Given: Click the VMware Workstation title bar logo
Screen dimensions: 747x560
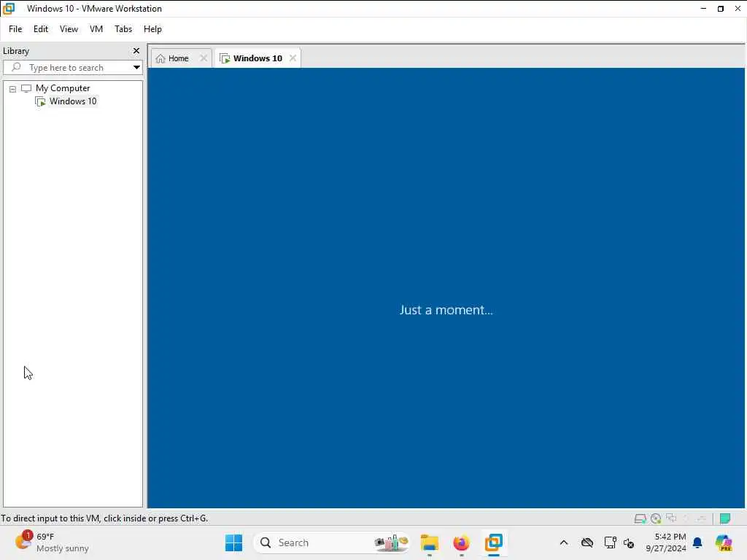Looking at the screenshot, I should pos(9,9).
